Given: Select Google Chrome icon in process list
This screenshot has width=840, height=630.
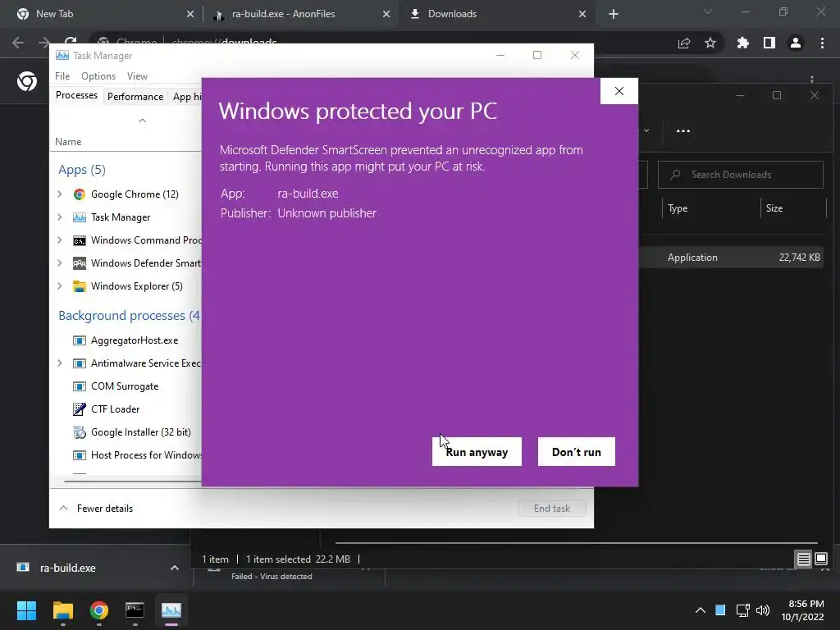Looking at the screenshot, I should 80,194.
